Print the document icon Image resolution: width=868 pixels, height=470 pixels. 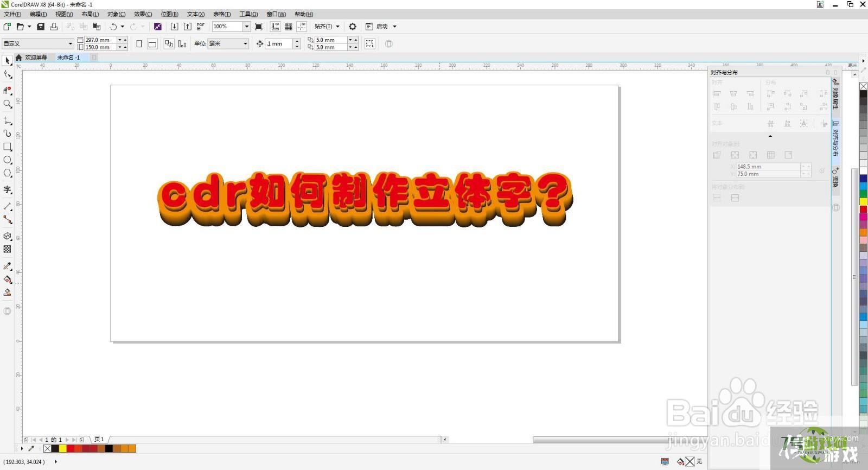coord(54,26)
